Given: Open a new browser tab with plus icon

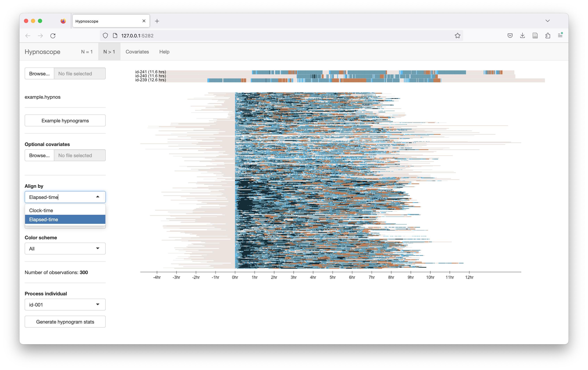Looking at the screenshot, I should coord(157,21).
